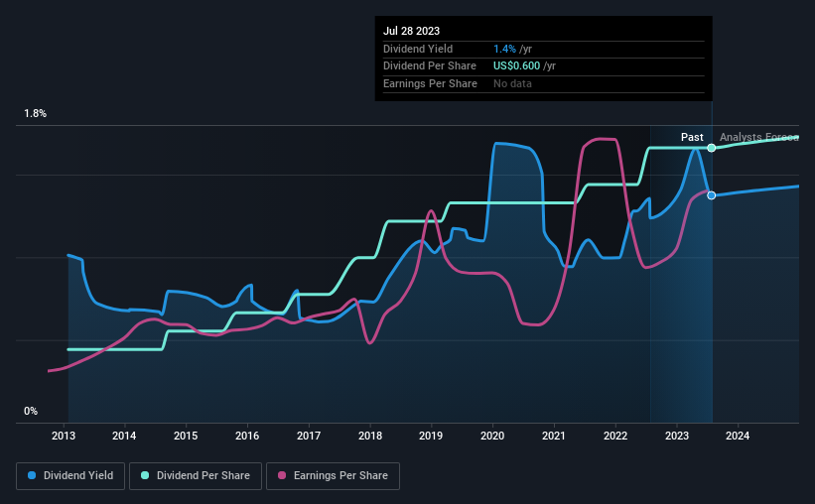Image resolution: width=815 pixels, height=504 pixels.
Task: Click the US$0.600 dividend per share value
Action: [516, 66]
